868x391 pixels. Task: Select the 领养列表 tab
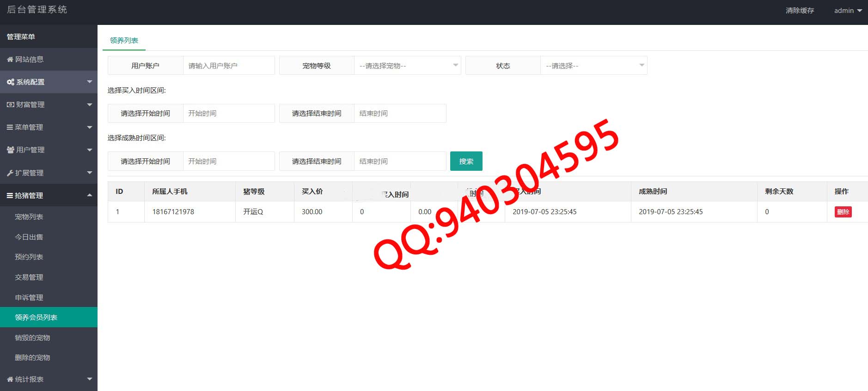pos(124,41)
